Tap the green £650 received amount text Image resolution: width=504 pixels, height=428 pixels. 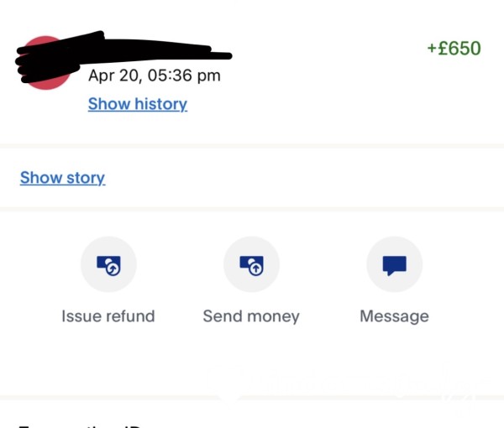click(454, 49)
